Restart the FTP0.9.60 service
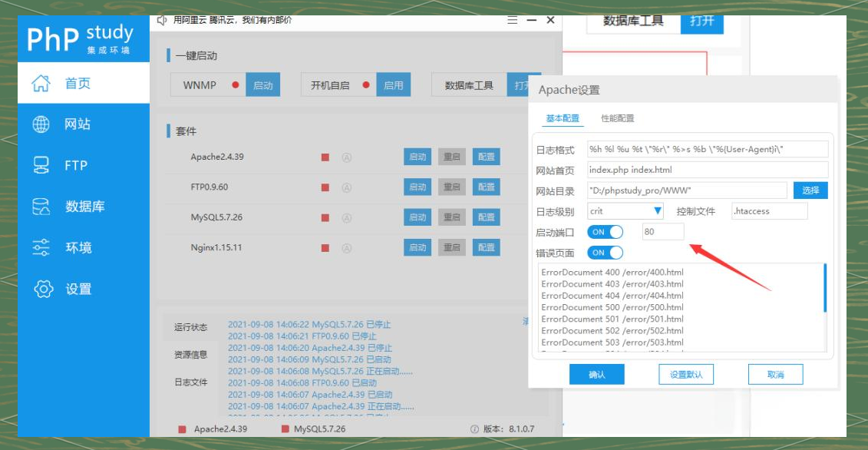The image size is (868, 450). coord(452,187)
